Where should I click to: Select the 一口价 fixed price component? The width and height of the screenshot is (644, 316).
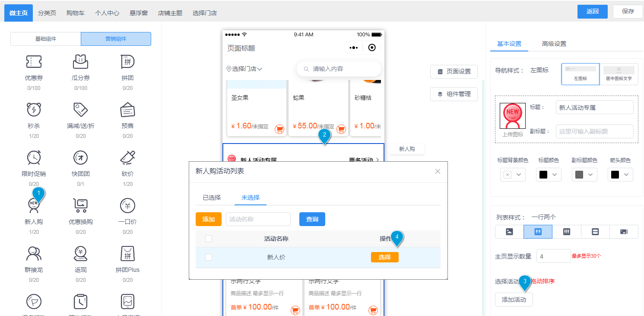pyautogui.click(x=127, y=206)
